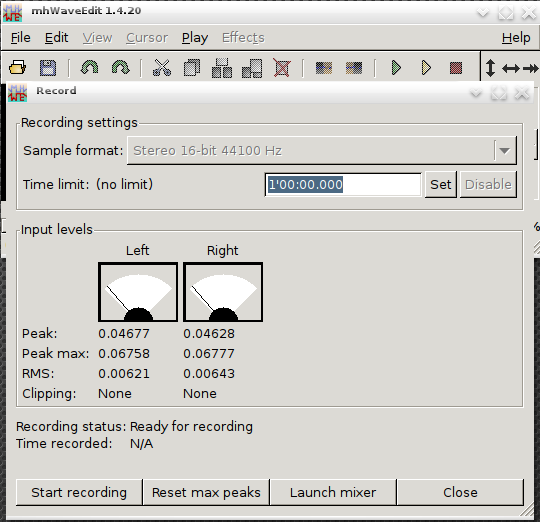Click the horizontal zoom arrows icon
The height and width of the screenshot is (522, 540).
(x=511, y=68)
